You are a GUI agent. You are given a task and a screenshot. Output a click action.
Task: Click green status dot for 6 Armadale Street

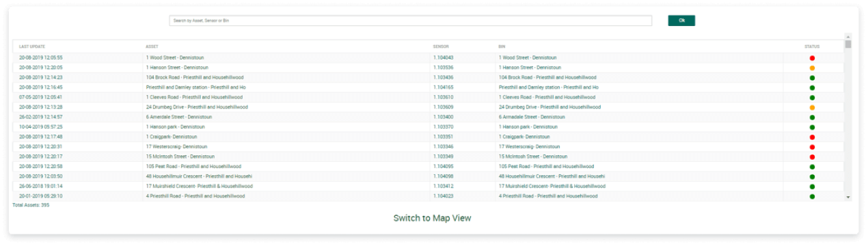(812, 118)
